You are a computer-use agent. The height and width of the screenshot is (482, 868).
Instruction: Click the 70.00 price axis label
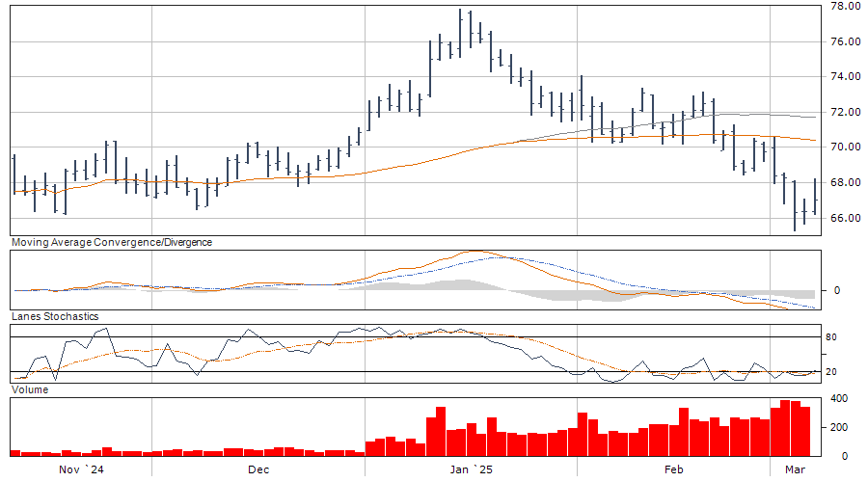pyautogui.click(x=846, y=147)
